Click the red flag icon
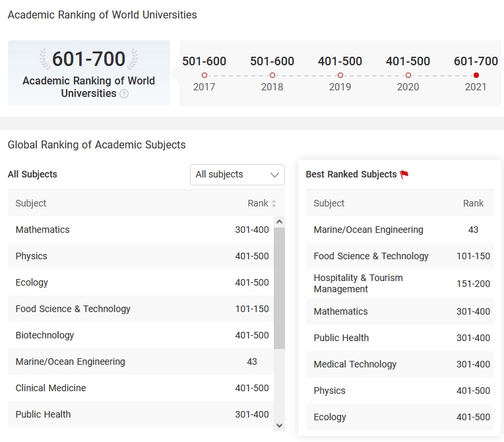 click(x=404, y=175)
